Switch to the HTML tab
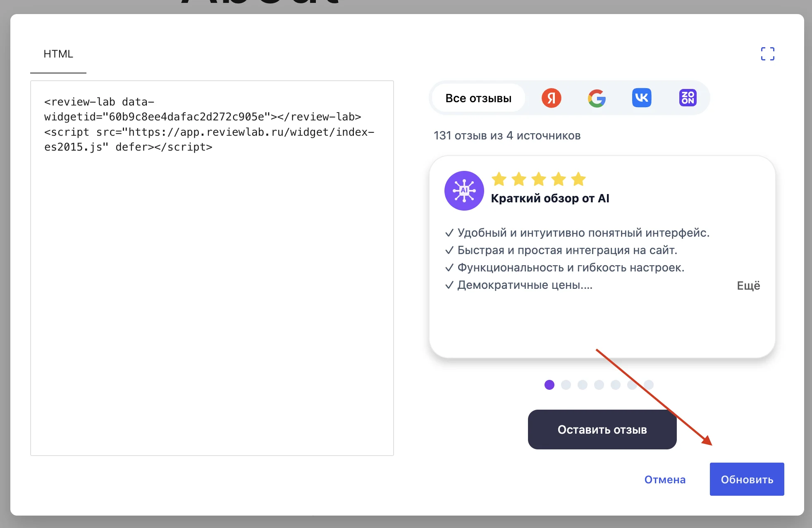Viewport: 812px width, 528px height. (58, 54)
